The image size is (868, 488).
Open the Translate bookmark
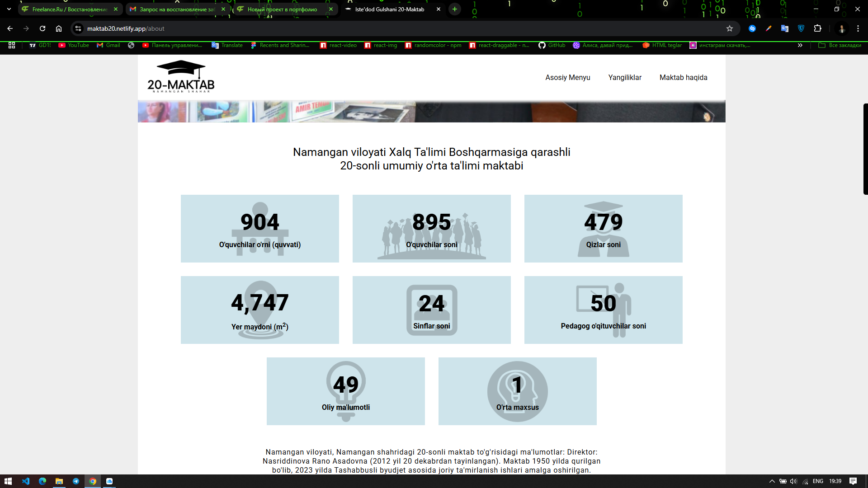coord(227,45)
